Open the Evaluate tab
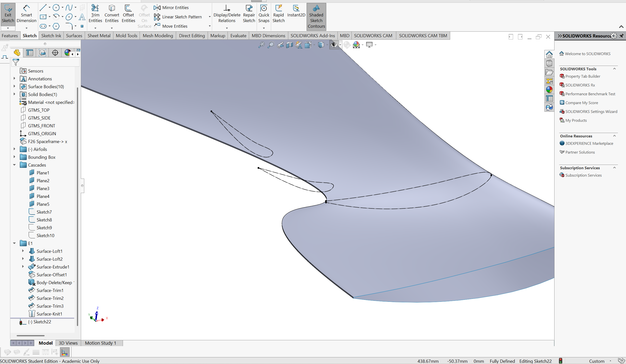This screenshot has width=626, height=364. [x=238, y=36]
